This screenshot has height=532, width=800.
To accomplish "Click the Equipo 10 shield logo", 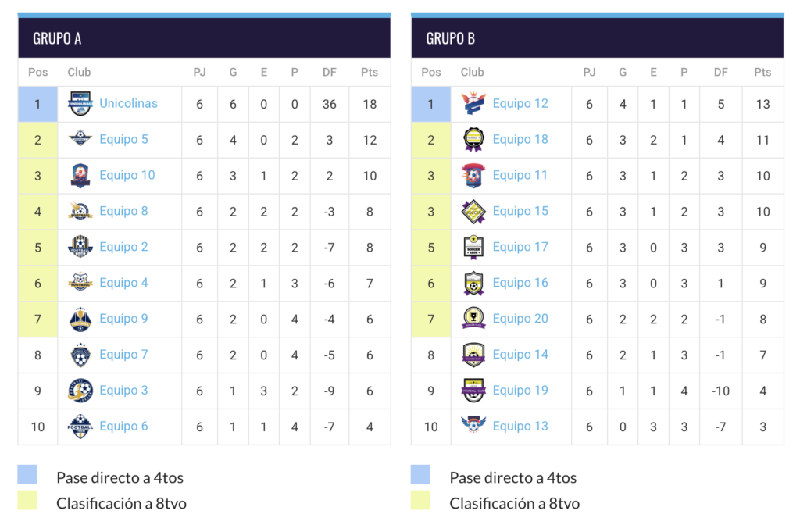I will tap(80, 176).
